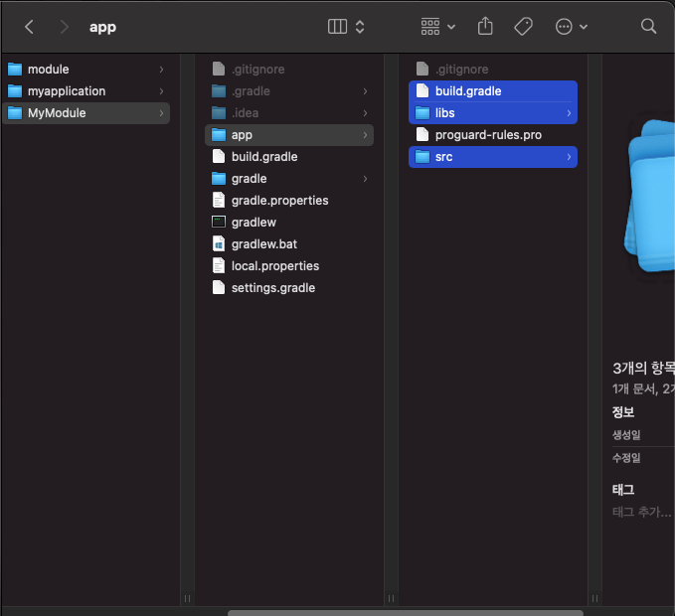Select the myapplication folder
This screenshot has height=616, width=675.
[86, 91]
